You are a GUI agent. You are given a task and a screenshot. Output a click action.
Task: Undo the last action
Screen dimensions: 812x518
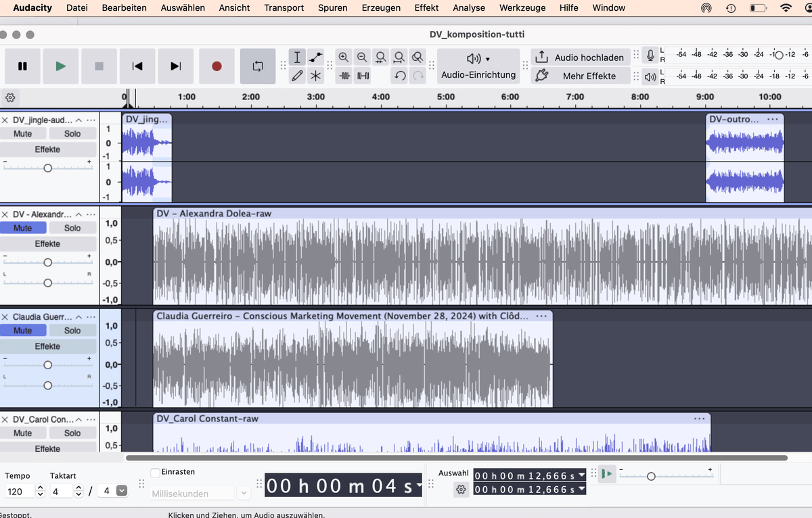click(x=398, y=76)
